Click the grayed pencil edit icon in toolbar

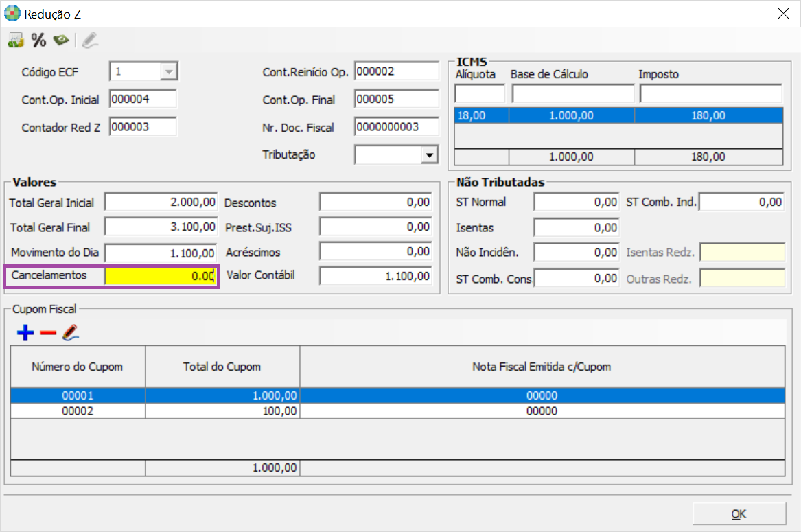(90, 40)
